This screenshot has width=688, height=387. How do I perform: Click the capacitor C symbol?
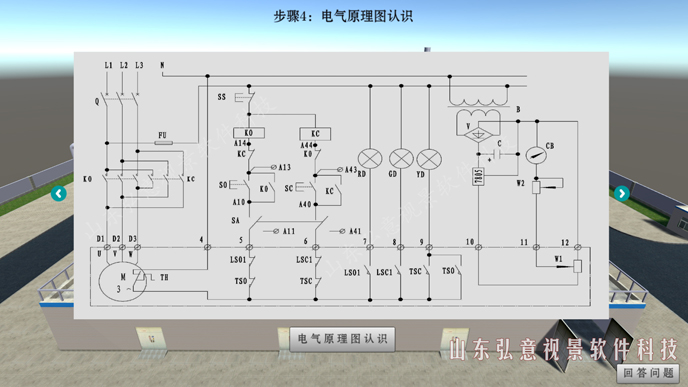[497, 154]
